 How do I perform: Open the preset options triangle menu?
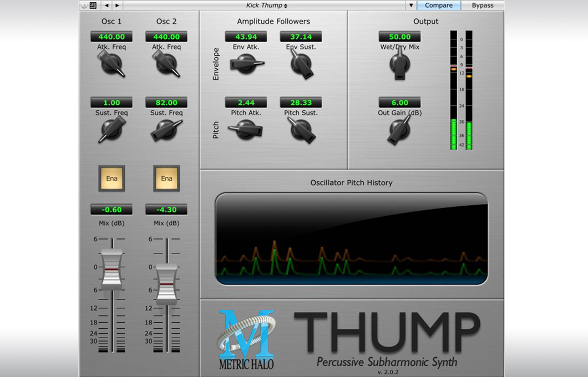click(x=411, y=5)
